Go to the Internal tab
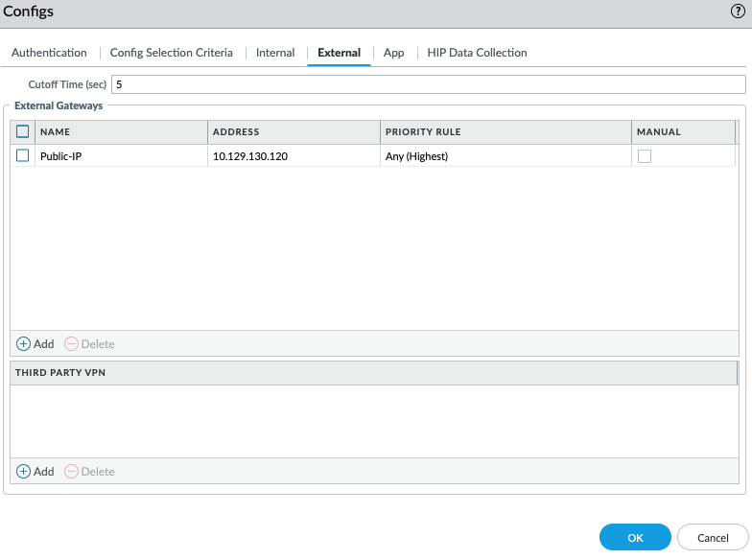Viewport: 752px width, 560px height. pos(275,53)
